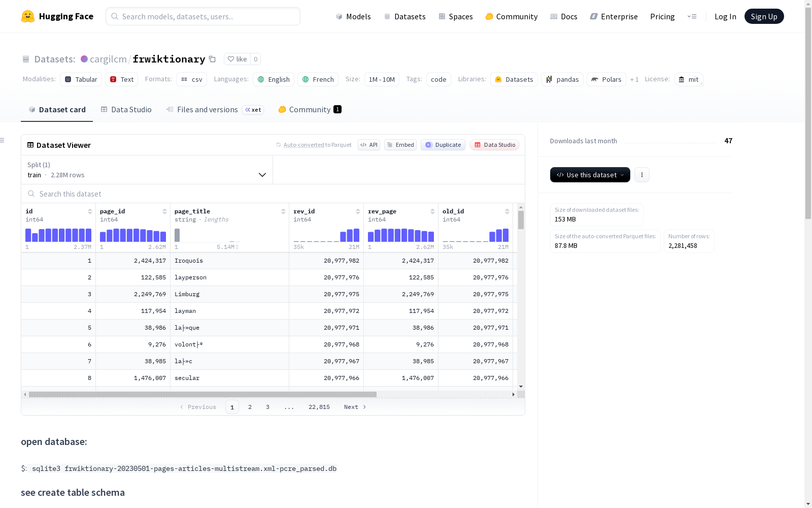Open the Files and versions tab
The width and height of the screenshot is (812, 508).
[x=215, y=110]
